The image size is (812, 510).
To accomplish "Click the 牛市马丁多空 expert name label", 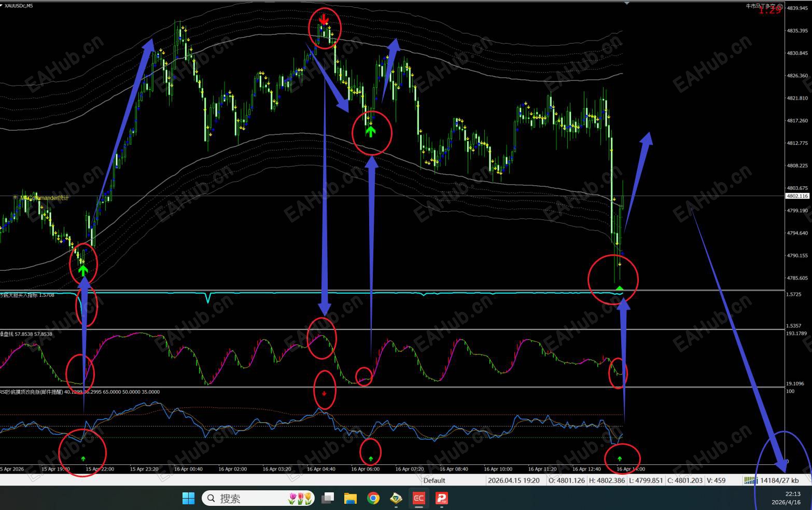I will pos(761,6).
